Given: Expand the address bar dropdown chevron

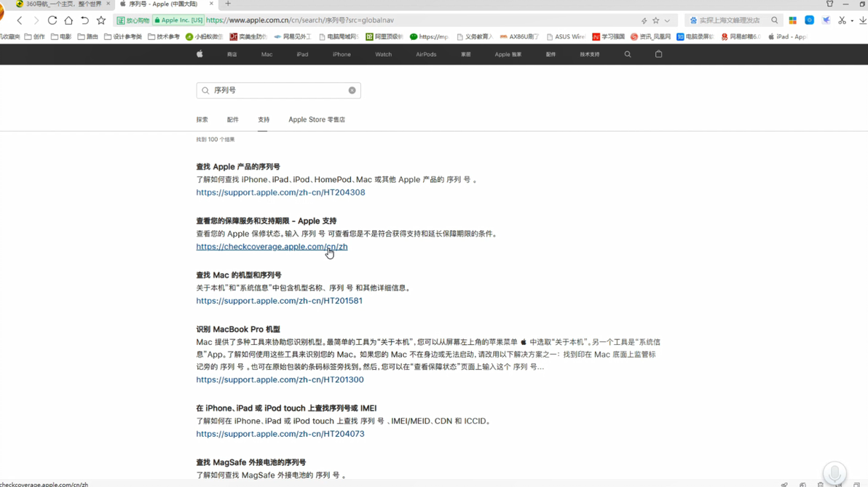Looking at the screenshot, I should tap(667, 20).
